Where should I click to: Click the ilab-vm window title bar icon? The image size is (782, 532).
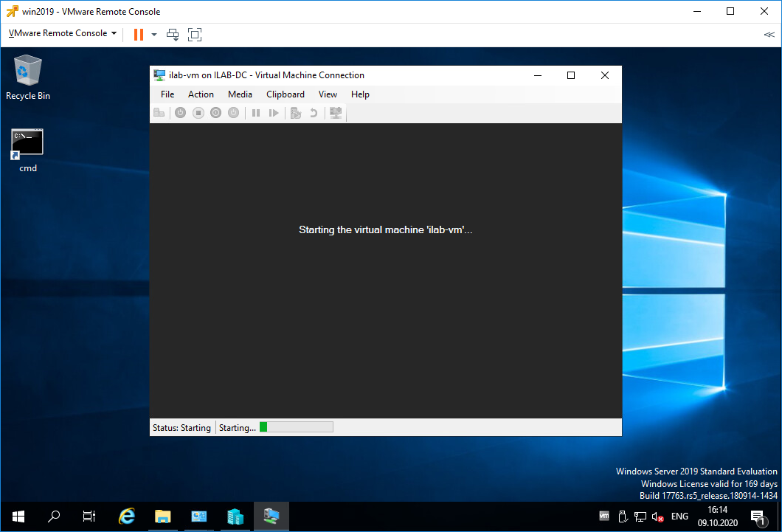pos(159,75)
